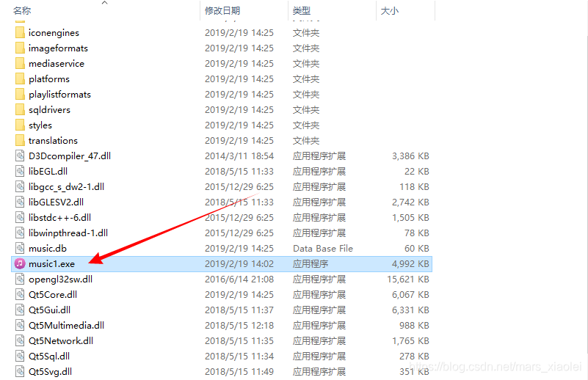Select the file name Qt5Svg.dll
Image resolution: width=588 pixels, height=380 pixels.
tap(50, 371)
